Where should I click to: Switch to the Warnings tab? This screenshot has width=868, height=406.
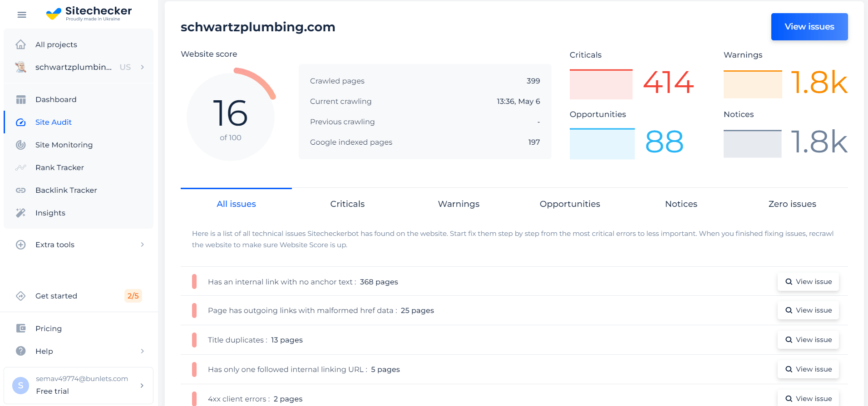coord(459,204)
